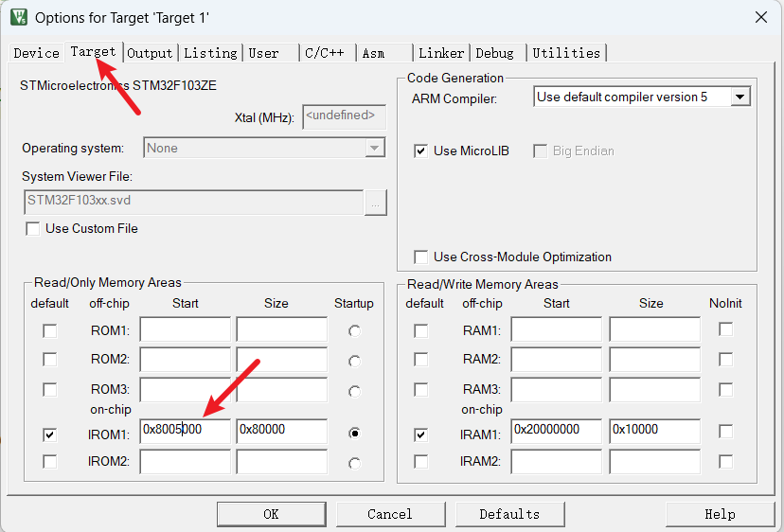Viewport: 784px width, 532px height.
Task: Go to the Output tab
Action: (150, 53)
